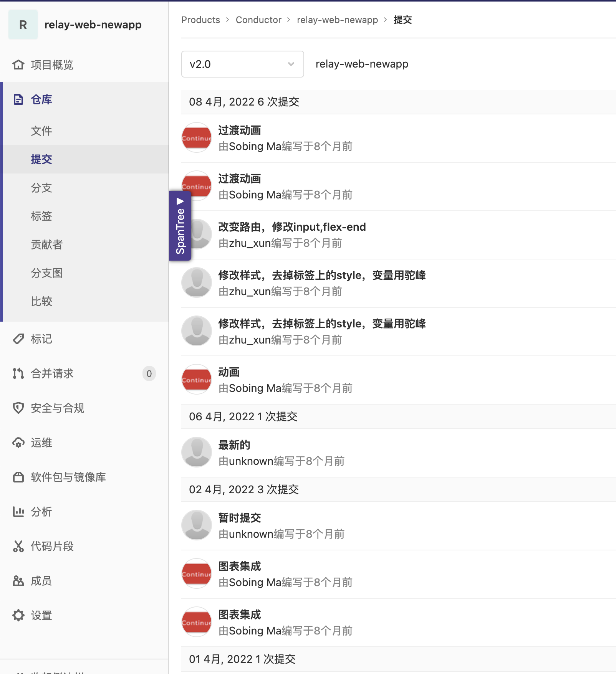Click the home icon for 项目概览
Screen dimensions: 616x674
click(x=18, y=65)
